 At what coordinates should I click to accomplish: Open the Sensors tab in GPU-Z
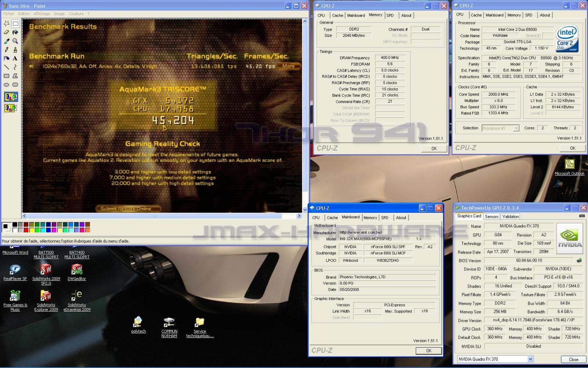491,217
